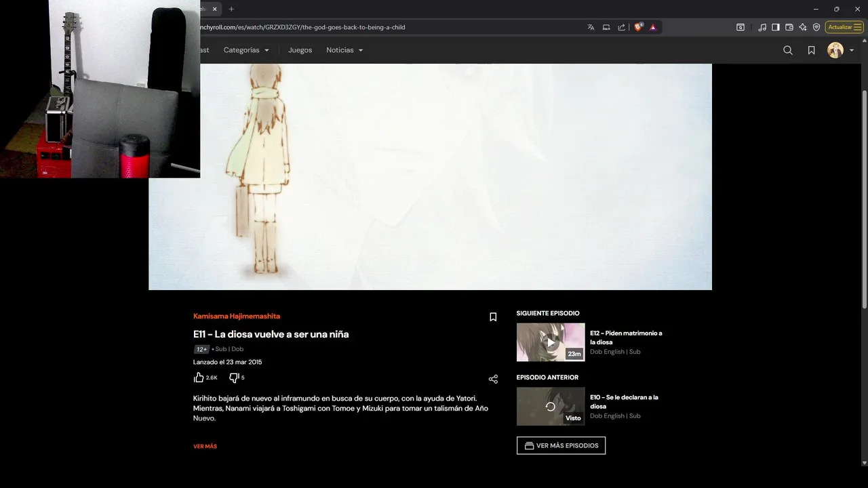Click the profile avatar picture

[835, 50]
